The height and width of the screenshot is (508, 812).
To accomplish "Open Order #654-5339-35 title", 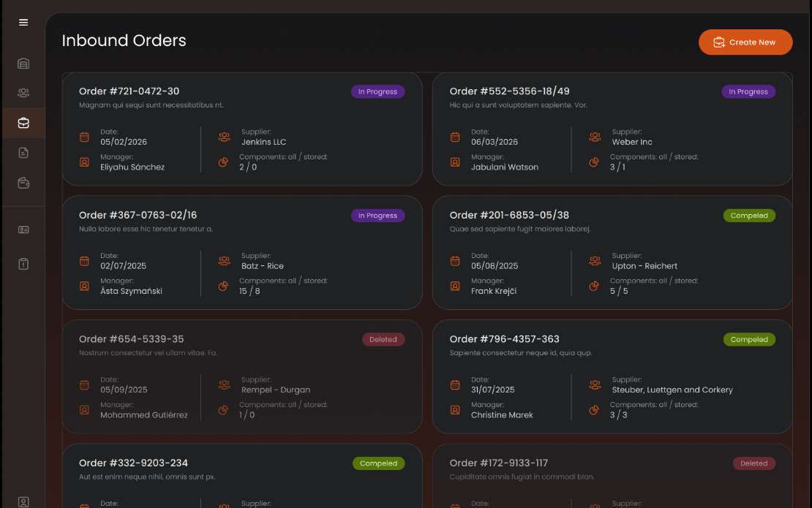I will [x=131, y=339].
